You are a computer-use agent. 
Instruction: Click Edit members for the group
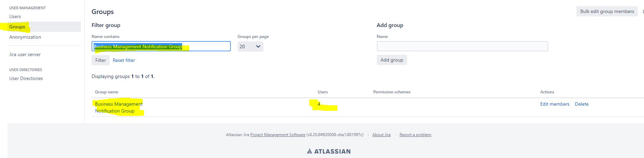(554, 104)
